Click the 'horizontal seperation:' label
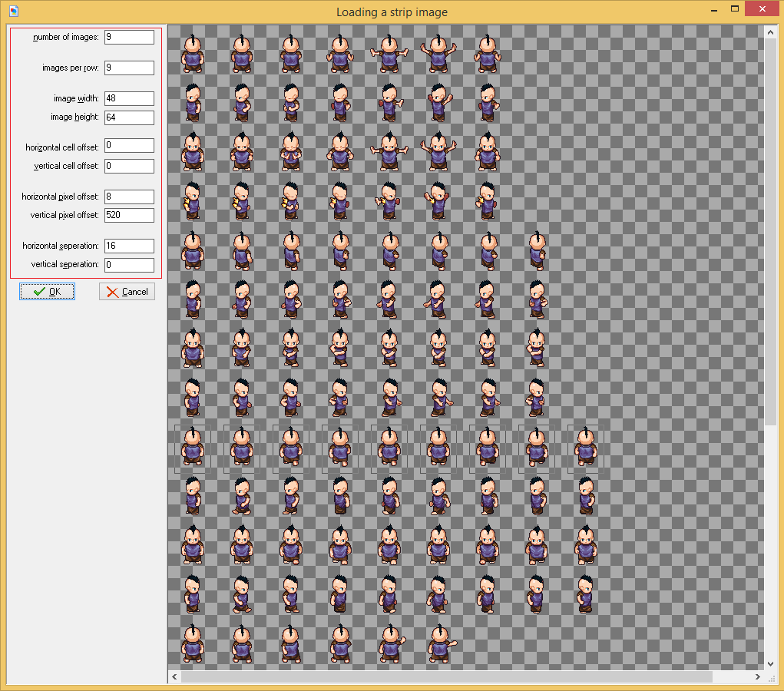The height and width of the screenshot is (691, 784). (61, 246)
